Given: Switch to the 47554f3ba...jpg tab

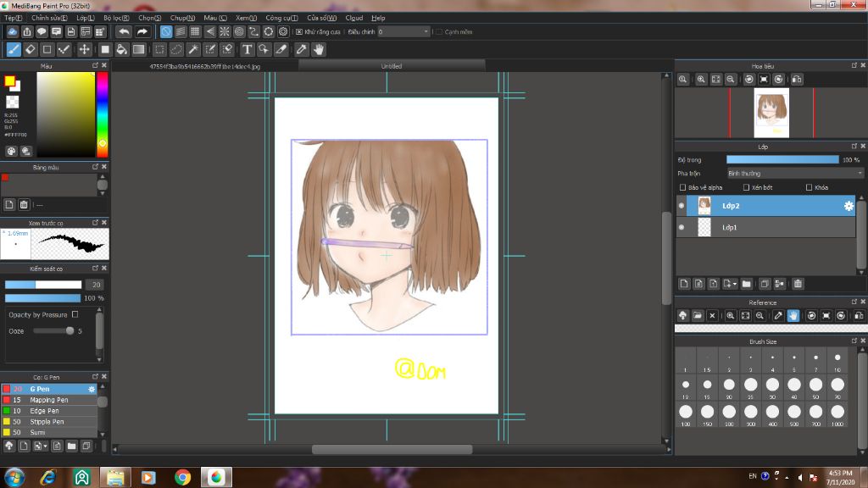Looking at the screenshot, I should tap(204, 66).
